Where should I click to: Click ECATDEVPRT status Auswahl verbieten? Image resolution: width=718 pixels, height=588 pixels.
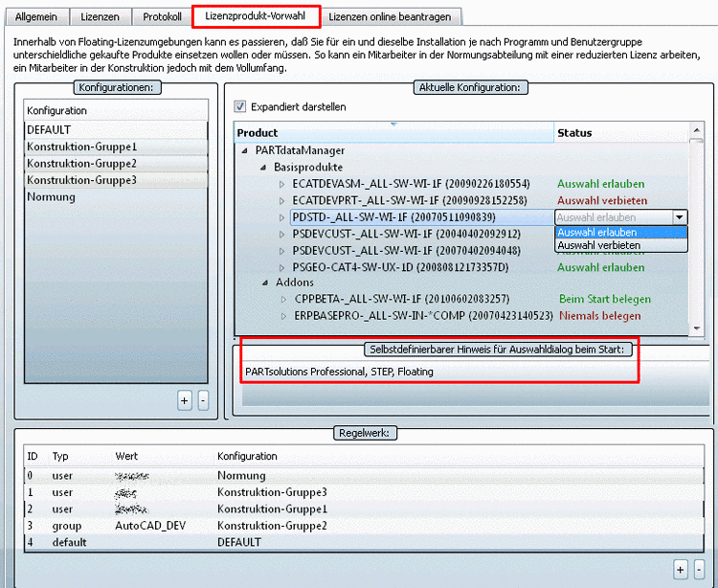click(602, 200)
